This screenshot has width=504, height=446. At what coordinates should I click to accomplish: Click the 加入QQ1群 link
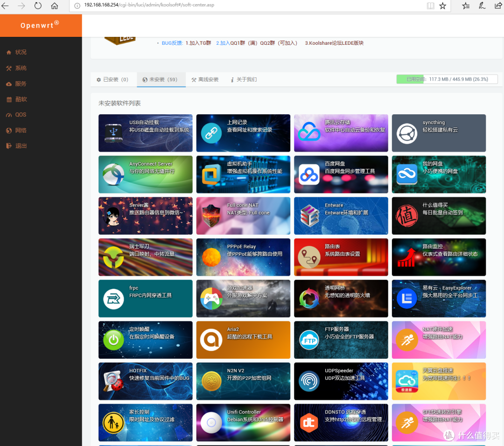230,43
